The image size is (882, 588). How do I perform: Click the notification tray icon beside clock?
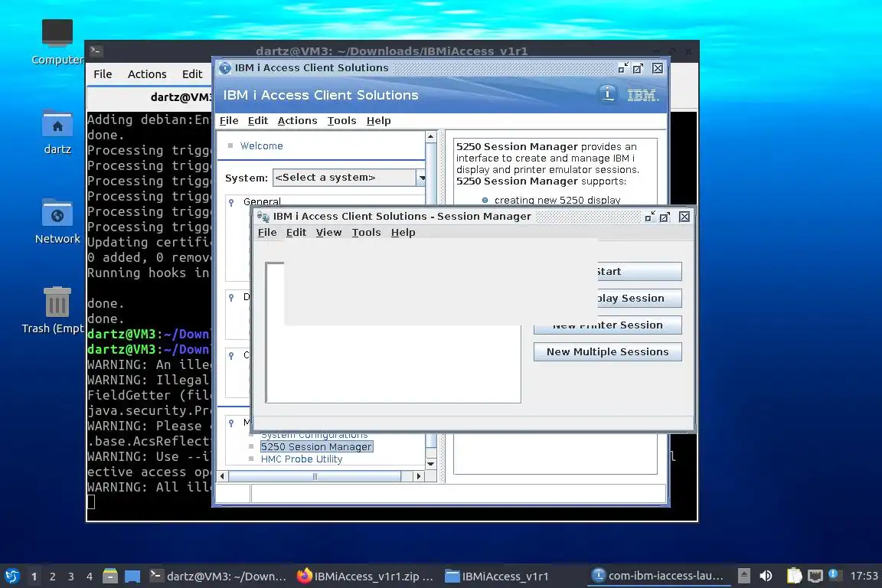[x=835, y=574]
